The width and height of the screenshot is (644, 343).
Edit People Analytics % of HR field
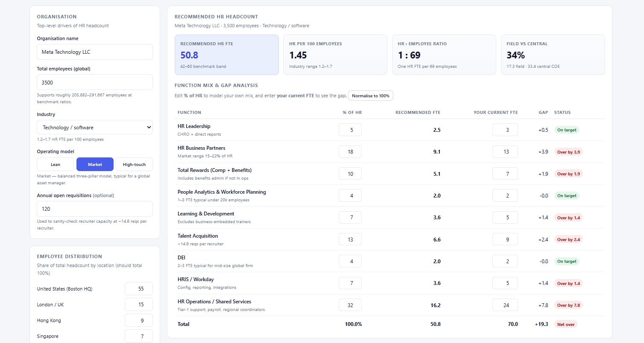pos(350,195)
